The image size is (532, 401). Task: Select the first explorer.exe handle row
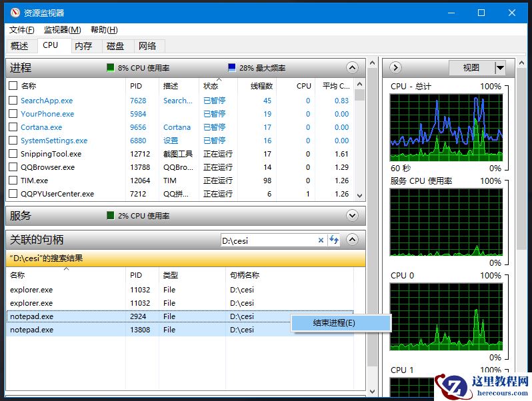180,290
